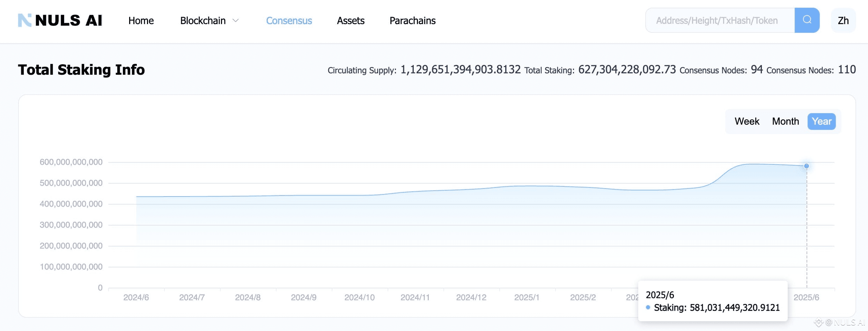Click the 300,000,000,000 y-axis label
Image resolution: width=868 pixels, height=331 pixels.
(x=71, y=225)
